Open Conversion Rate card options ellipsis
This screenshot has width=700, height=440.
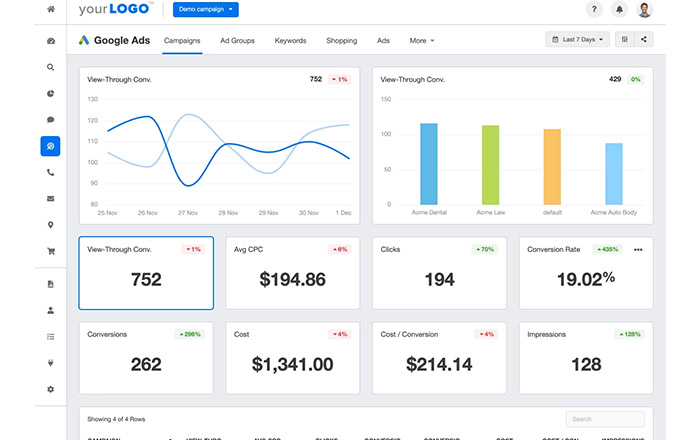coord(638,249)
